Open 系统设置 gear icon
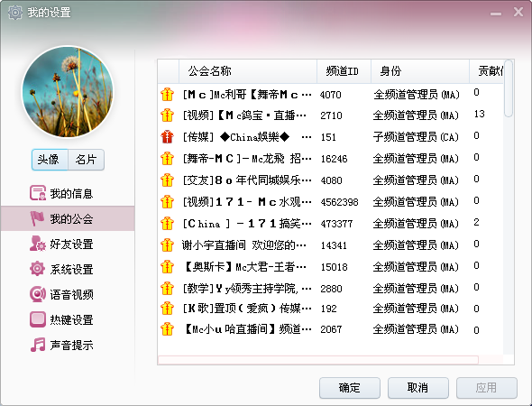The width and height of the screenshot is (532, 406). click(37, 269)
